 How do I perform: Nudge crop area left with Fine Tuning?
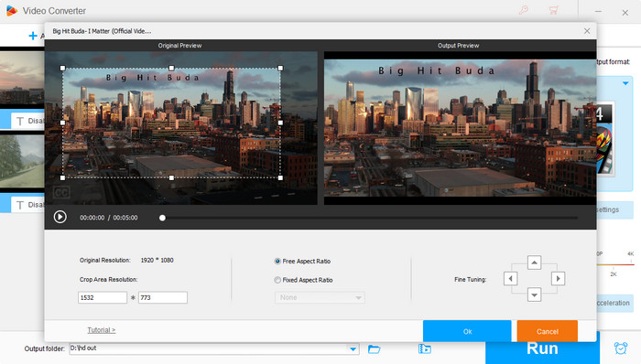tap(511, 279)
